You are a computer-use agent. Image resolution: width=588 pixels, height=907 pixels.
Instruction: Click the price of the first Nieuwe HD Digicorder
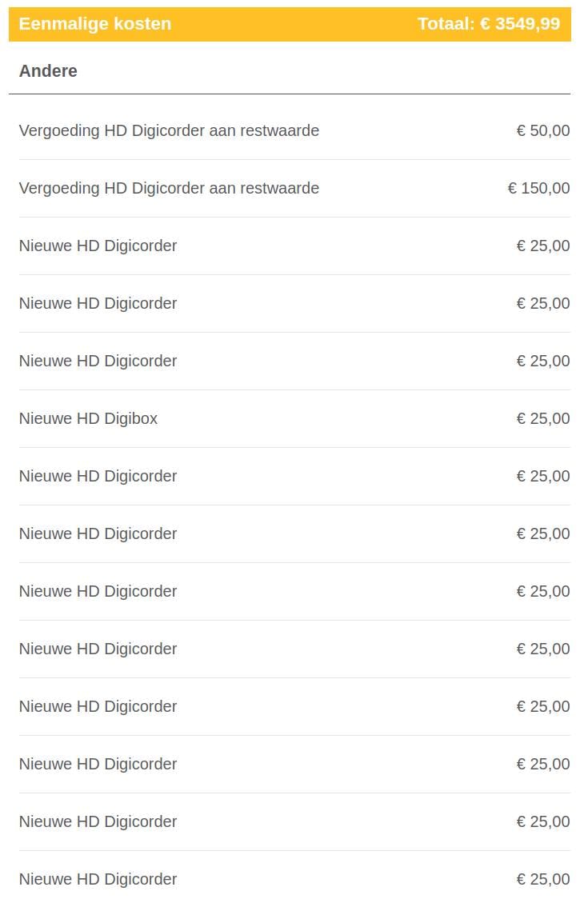543,246
